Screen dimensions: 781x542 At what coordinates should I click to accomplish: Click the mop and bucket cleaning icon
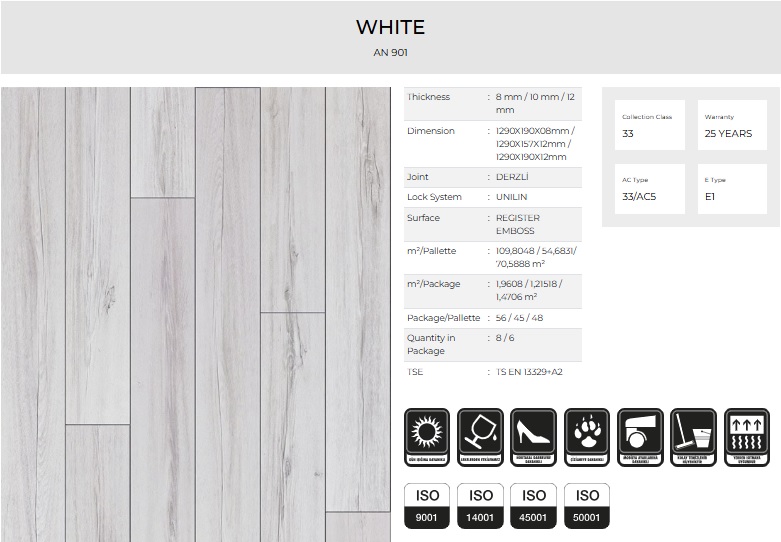click(693, 437)
